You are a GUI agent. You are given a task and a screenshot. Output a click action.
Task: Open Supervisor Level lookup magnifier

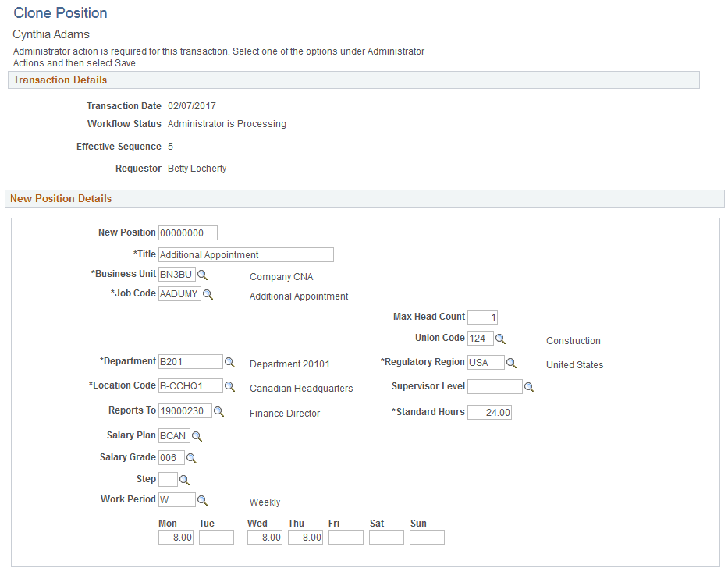pos(529,387)
